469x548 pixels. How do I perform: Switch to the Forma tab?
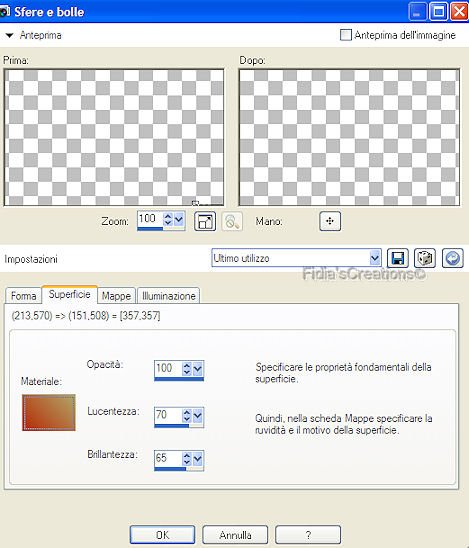pos(23,296)
